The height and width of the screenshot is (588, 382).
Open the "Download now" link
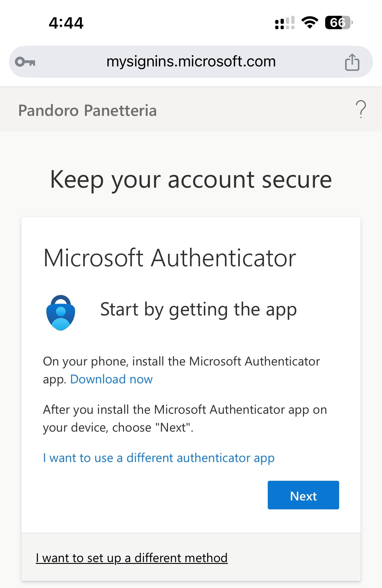point(111,379)
